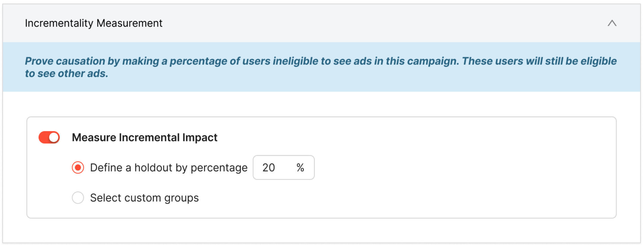The width and height of the screenshot is (644, 245).
Task: Click the value 20 in percentage box
Action: click(x=268, y=168)
